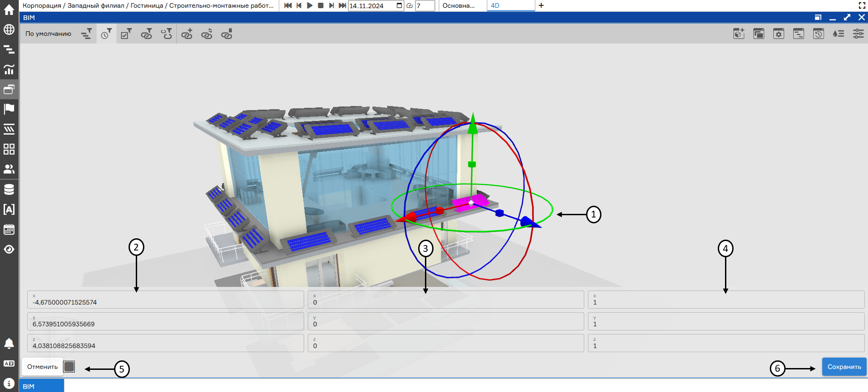The width and height of the screenshot is (868, 392).
Task: Open the globe icon in the left sidebar
Action: click(x=9, y=29)
